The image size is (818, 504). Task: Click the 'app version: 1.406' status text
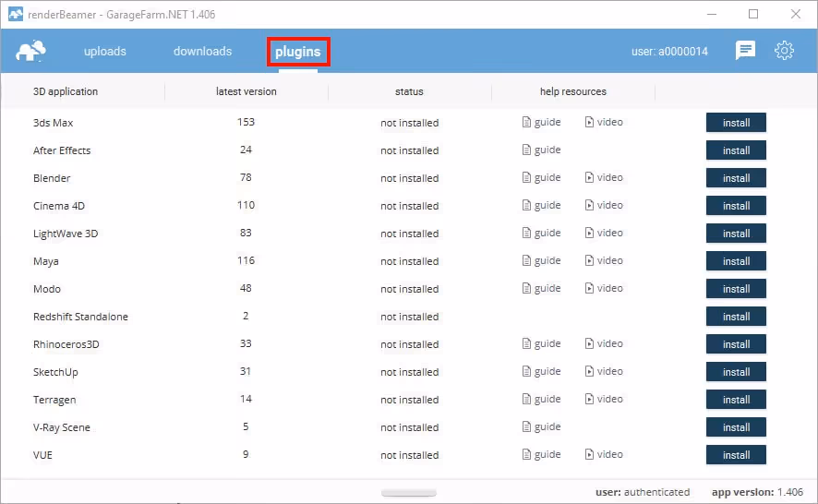[757, 492]
